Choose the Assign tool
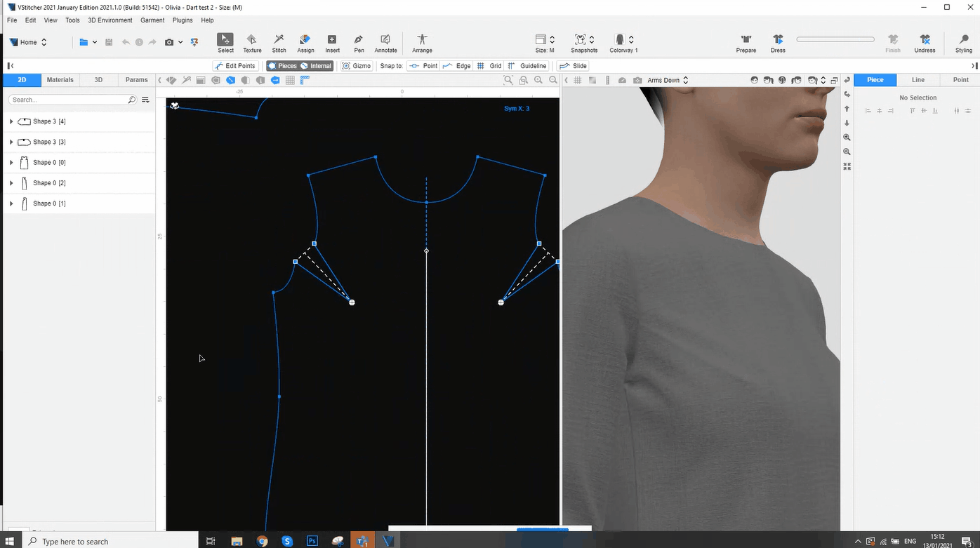The image size is (980, 548). [x=305, y=43]
